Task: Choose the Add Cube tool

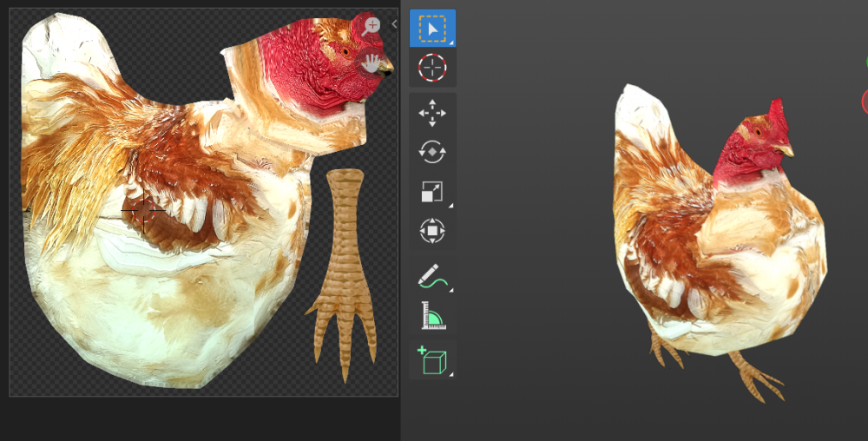Action: (432, 359)
